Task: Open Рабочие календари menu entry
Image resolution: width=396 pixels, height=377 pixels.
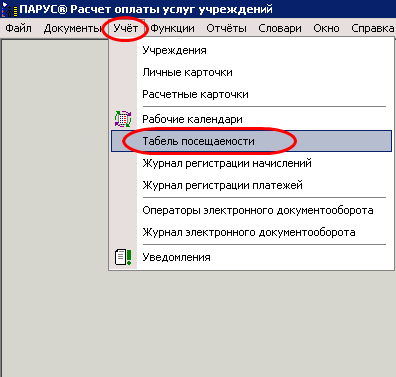Action: pyautogui.click(x=252, y=119)
